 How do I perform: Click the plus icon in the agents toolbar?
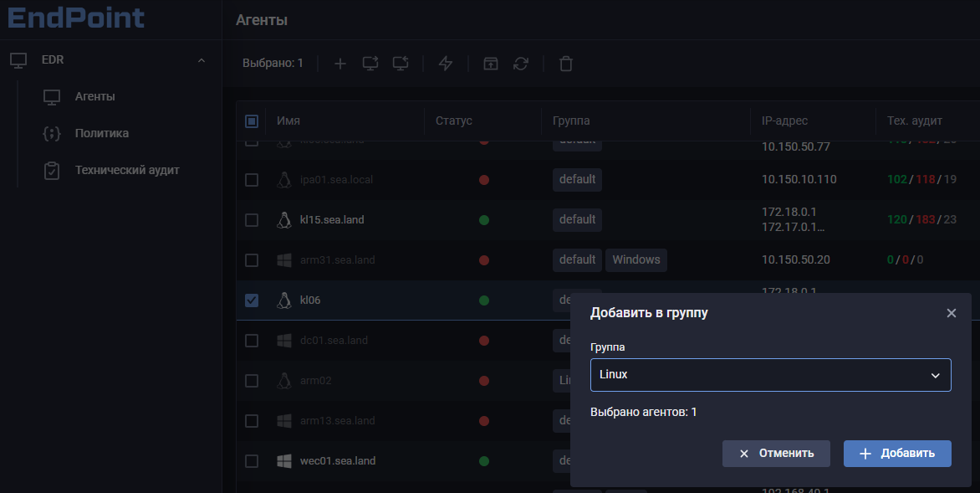(x=340, y=64)
